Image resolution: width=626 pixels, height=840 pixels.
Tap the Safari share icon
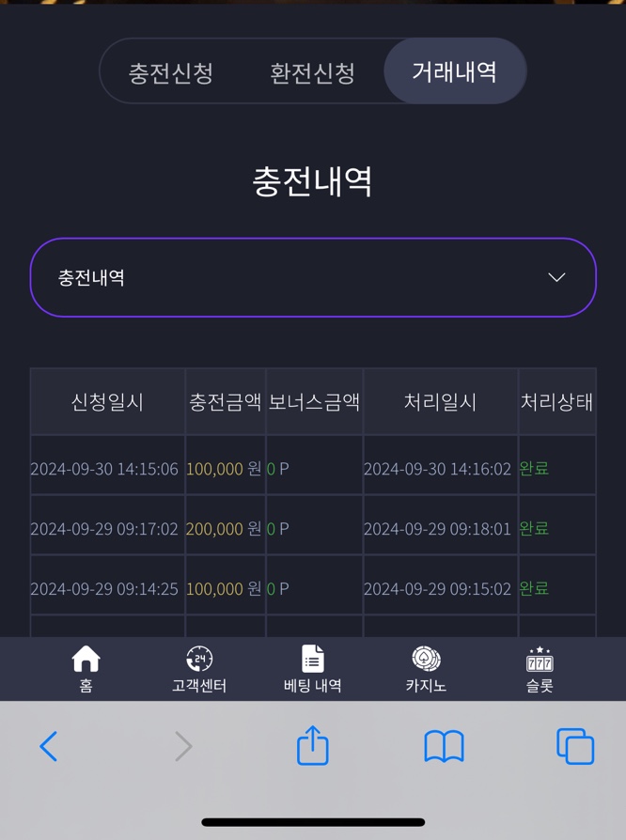[313, 745]
